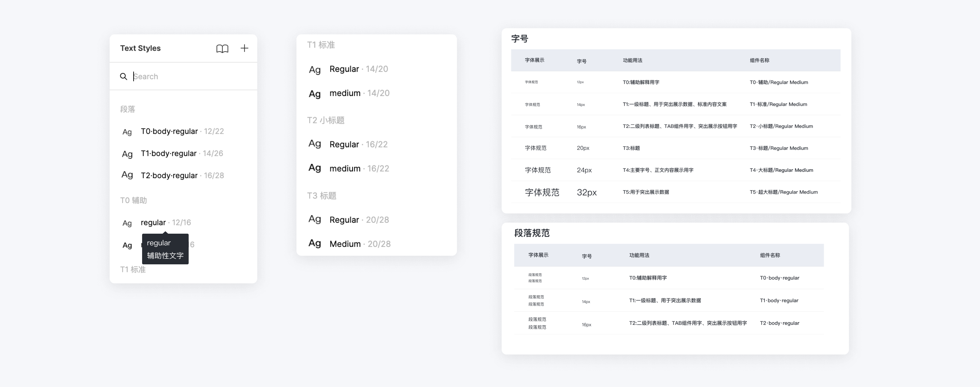Viewport: 980px width, 387px height.
Task: Click the T0 辅助 group header
Action: point(134,200)
